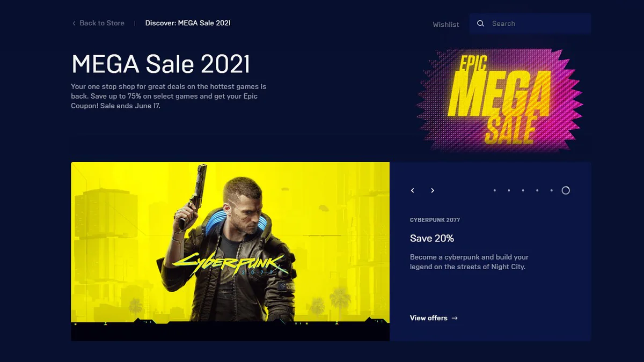The width and height of the screenshot is (644, 362).
Task: Select the fourth carousel dot indicator
Action: [x=537, y=190]
